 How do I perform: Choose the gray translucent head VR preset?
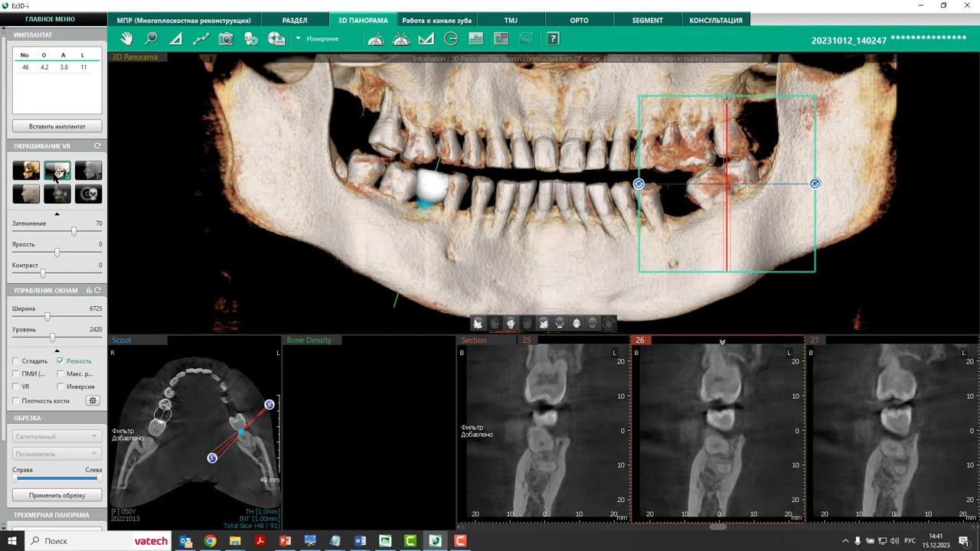click(88, 170)
